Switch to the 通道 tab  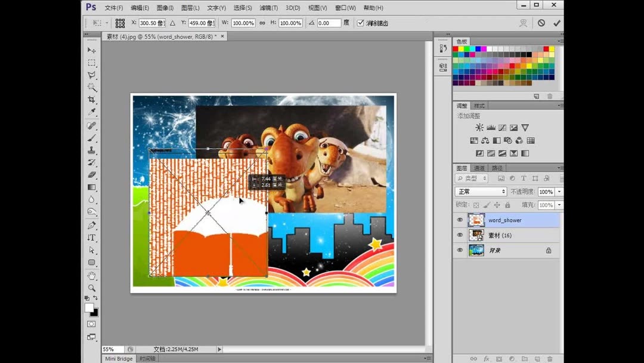point(479,168)
